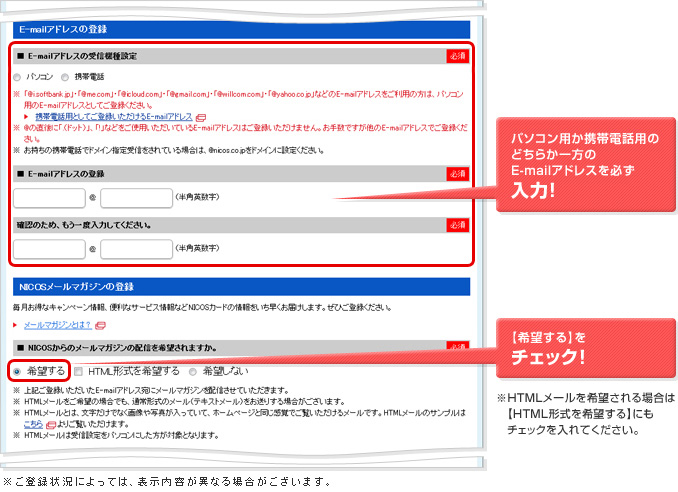
Task: Click the new-window icon after the E-mailアドレス link
Action: [201, 117]
